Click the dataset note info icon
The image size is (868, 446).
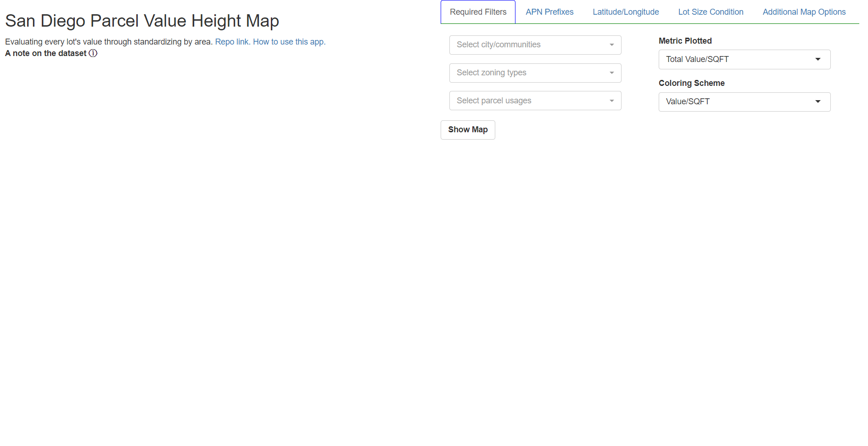(93, 53)
